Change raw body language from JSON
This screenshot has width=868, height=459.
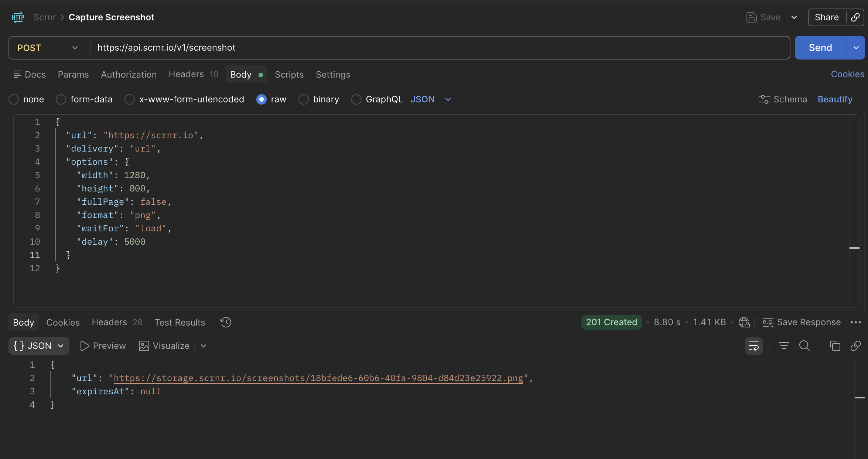(431, 99)
